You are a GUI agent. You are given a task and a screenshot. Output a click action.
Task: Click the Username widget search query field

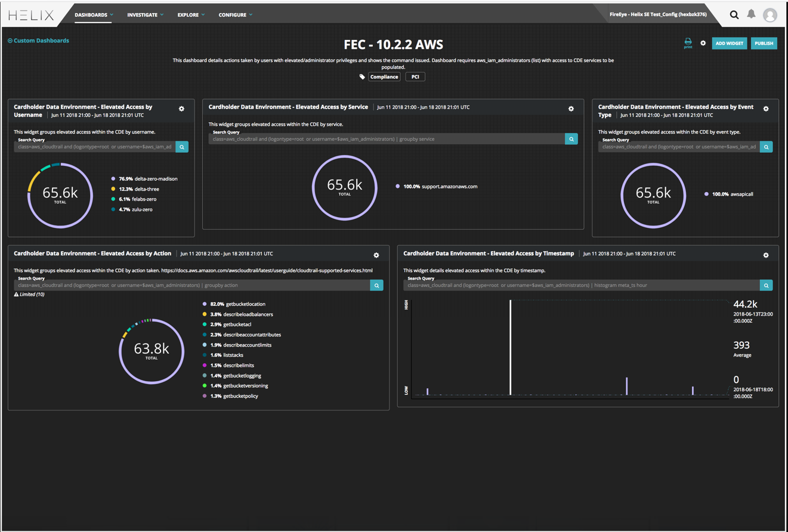tap(95, 147)
